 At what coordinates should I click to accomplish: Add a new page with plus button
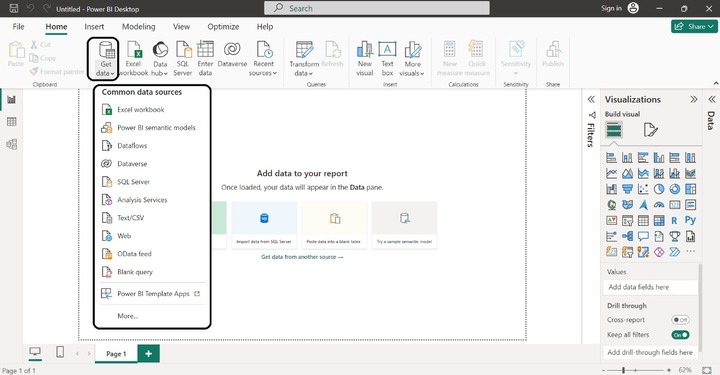[x=148, y=353]
